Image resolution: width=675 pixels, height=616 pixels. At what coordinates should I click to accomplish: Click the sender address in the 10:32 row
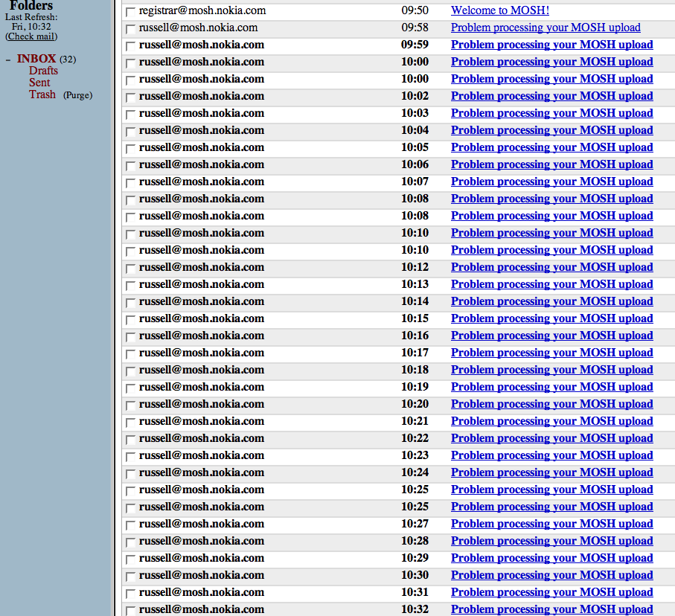(202, 609)
